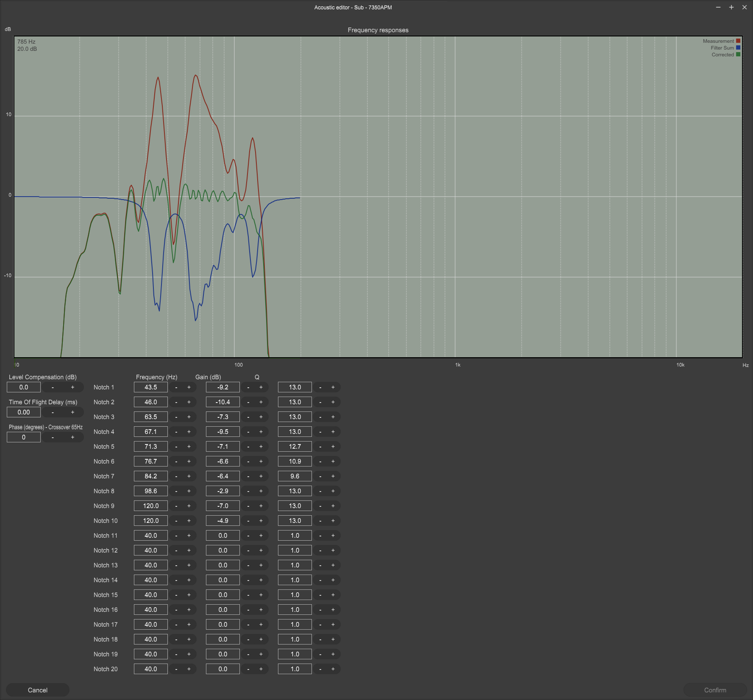This screenshot has height=700, width=753.
Task: Decrease Notch 4 frequency with minus
Action: [176, 432]
